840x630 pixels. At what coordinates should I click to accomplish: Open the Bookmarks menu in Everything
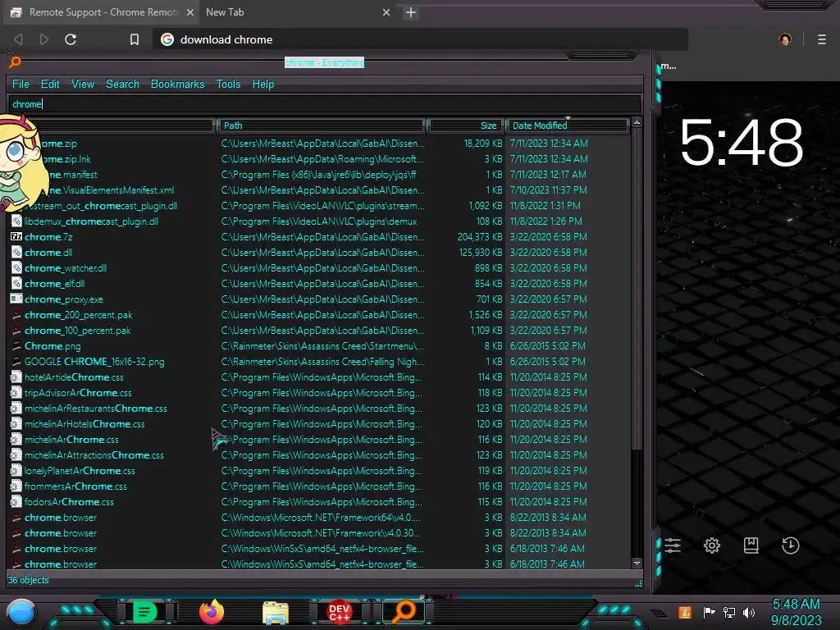click(177, 84)
